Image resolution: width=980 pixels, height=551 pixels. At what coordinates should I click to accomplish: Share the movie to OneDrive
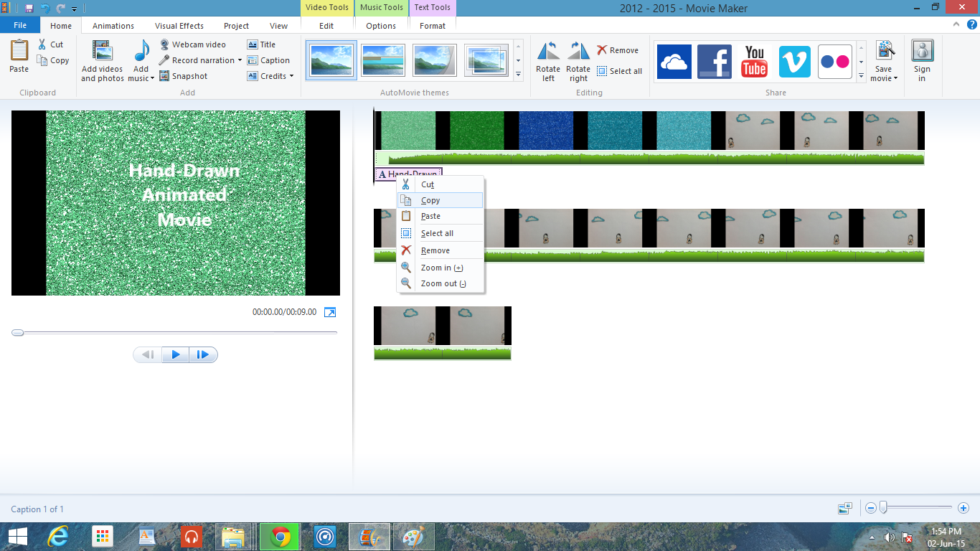click(674, 62)
